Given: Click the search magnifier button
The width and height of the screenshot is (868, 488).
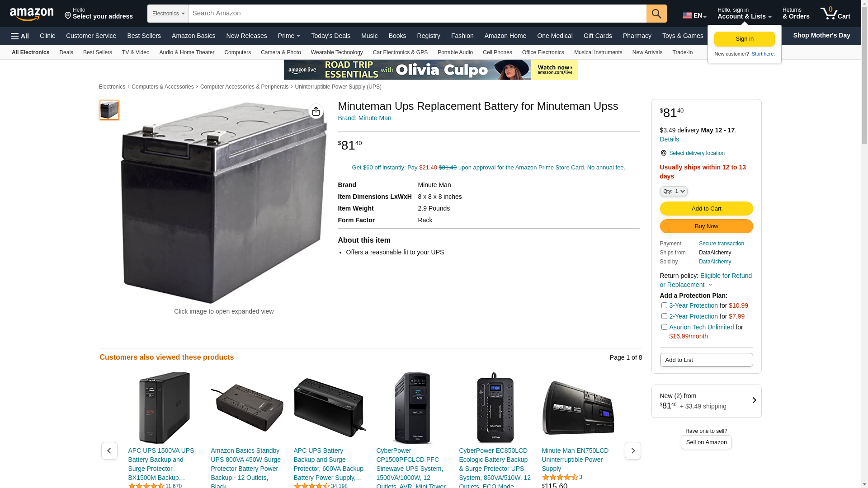Looking at the screenshot, I should pyautogui.click(x=656, y=14).
